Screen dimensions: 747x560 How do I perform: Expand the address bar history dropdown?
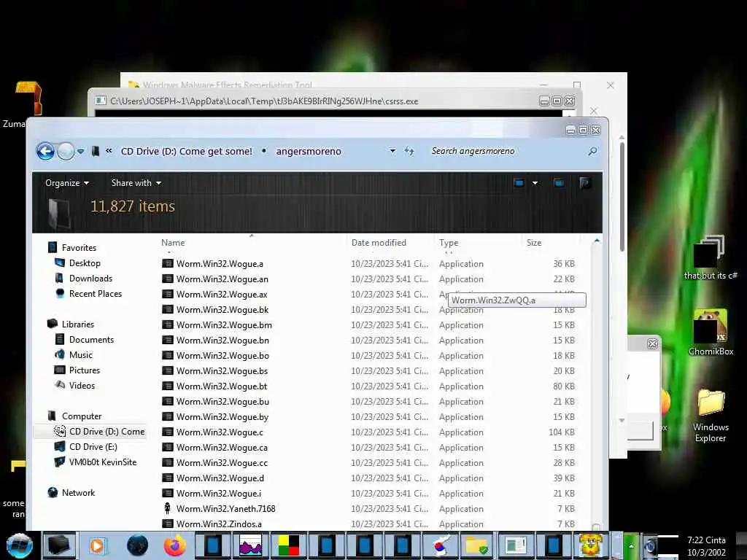[392, 151]
